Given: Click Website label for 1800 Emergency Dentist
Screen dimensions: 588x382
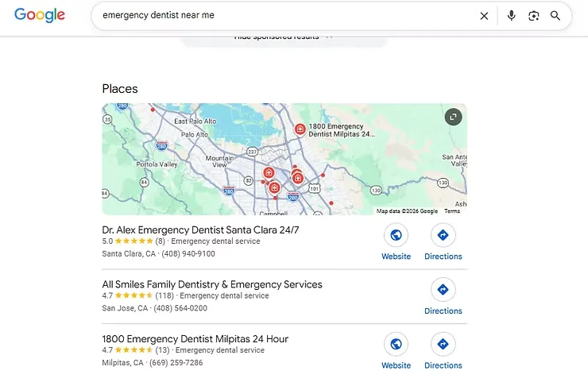Looking at the screenshot, I should pyautogui.click(x=396, y=365).
